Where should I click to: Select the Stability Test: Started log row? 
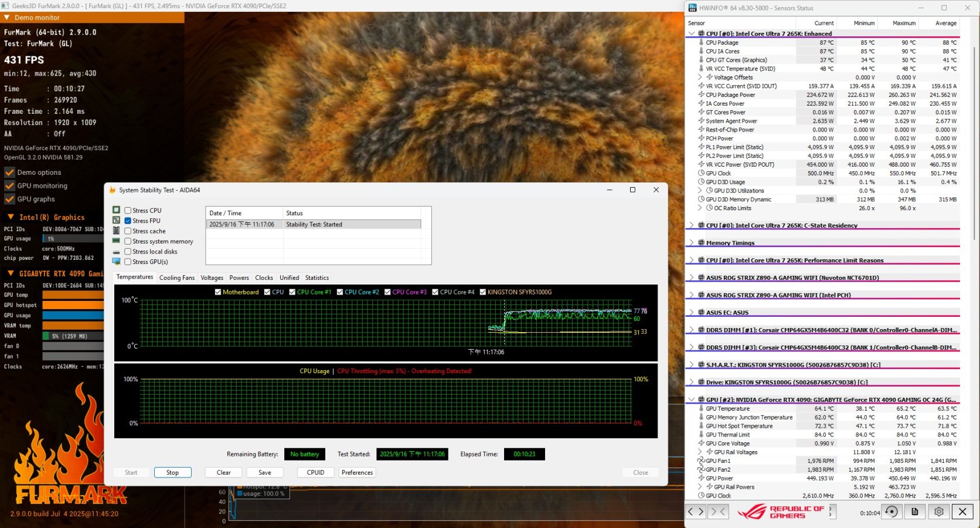[314, 225]
